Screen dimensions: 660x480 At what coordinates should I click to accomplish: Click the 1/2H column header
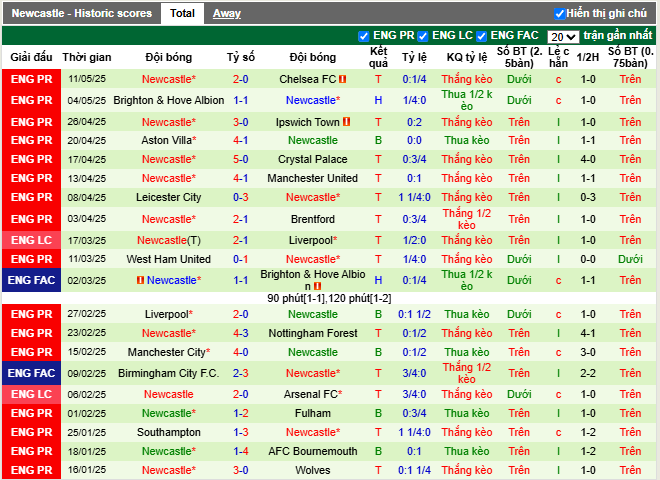(x=588, y=57)
